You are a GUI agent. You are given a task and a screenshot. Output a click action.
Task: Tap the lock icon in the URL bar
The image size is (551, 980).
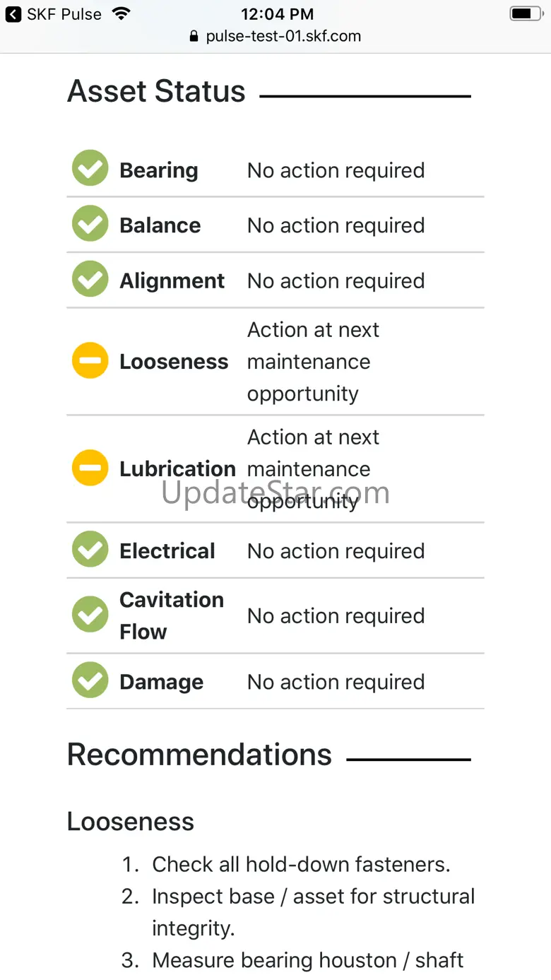coord(194,36)
